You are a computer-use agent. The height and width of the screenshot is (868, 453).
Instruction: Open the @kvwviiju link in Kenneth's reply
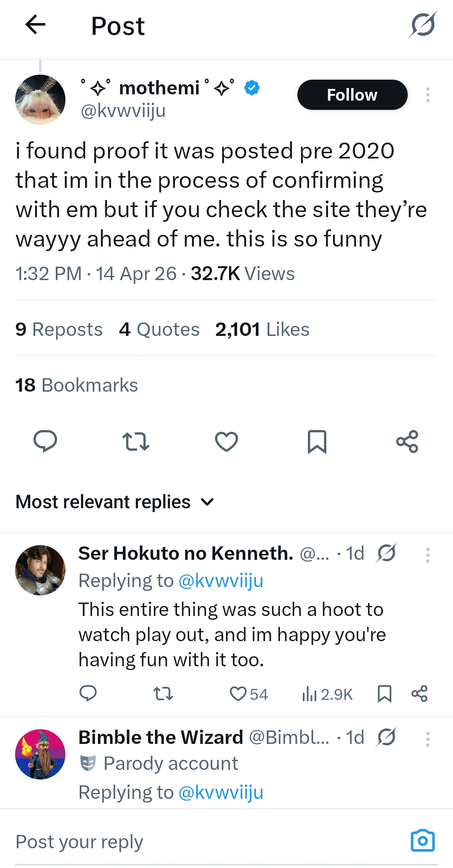(x=221, y=581)
